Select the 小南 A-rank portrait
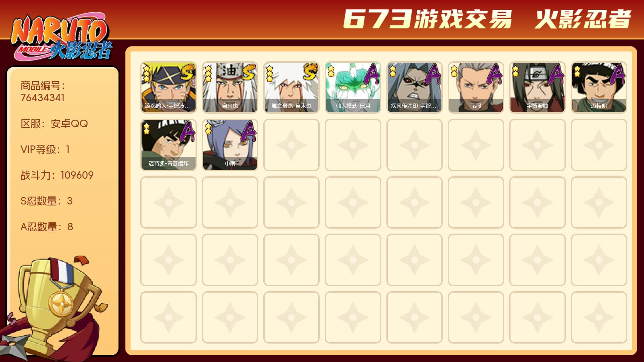Viewport: 644px width, 362px height. click(x=230, y=145)
